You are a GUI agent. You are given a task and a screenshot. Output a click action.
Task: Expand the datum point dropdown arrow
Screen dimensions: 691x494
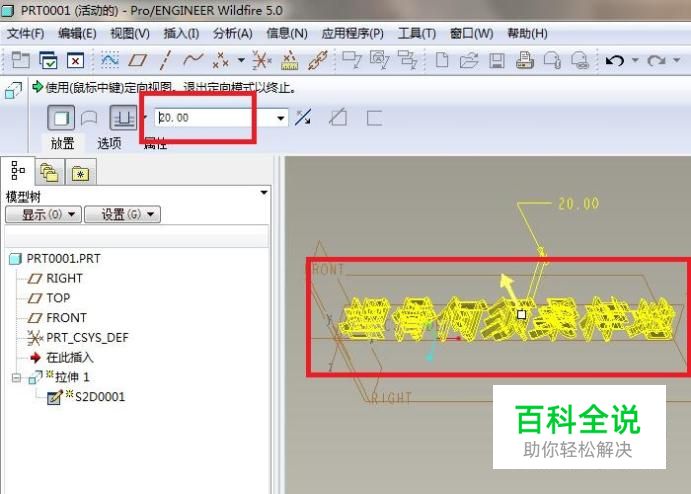click(241, 60)
